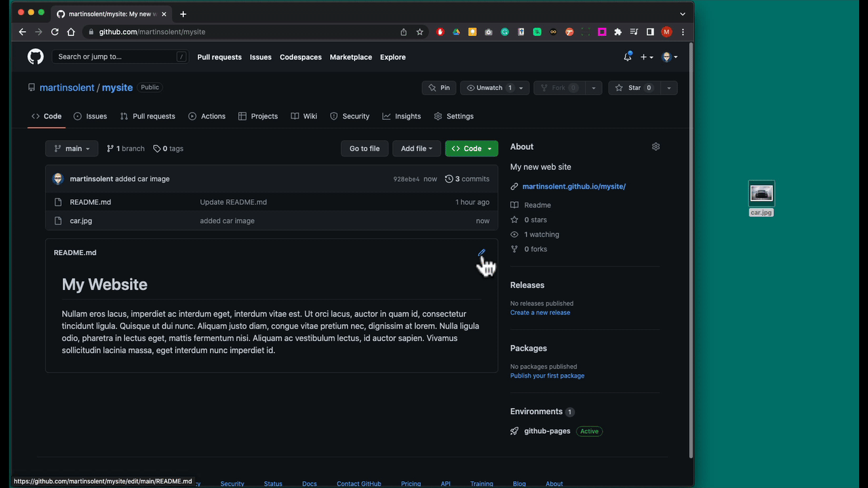This screenshot has height=488, width=868.
Task: Toggle the Unwatch button
Action: tap(489, 88)
